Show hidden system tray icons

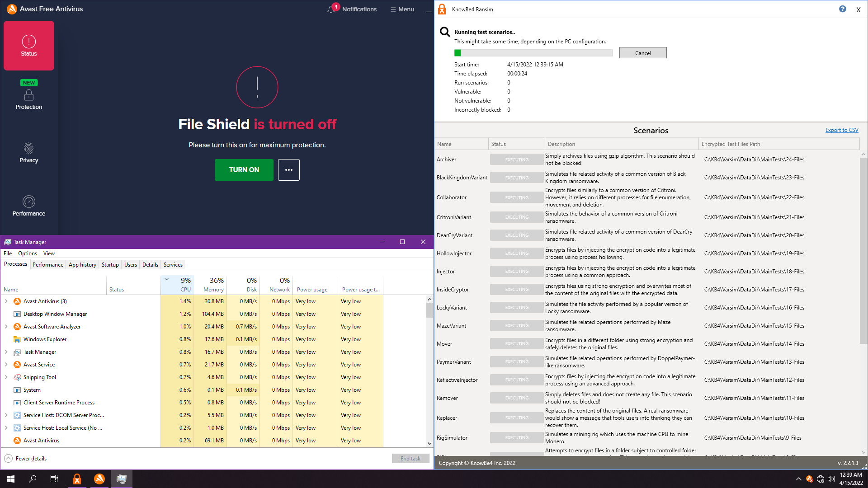point(798,479)
